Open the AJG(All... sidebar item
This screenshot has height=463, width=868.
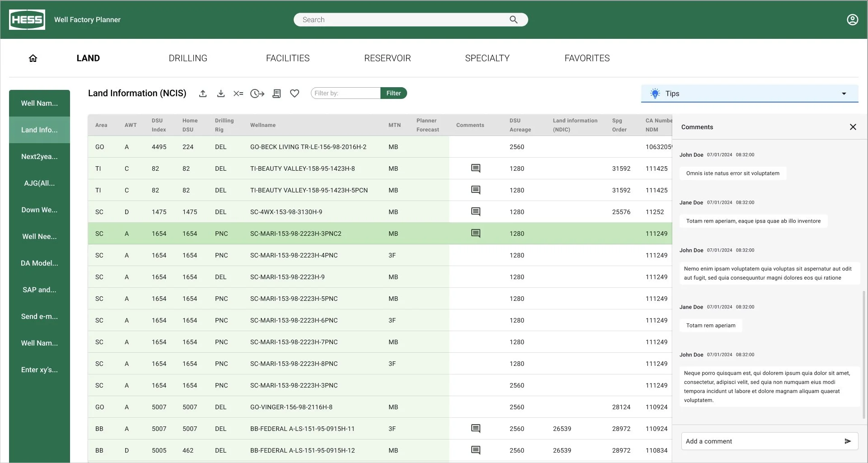pyautogui.click(x=39, y=183)
